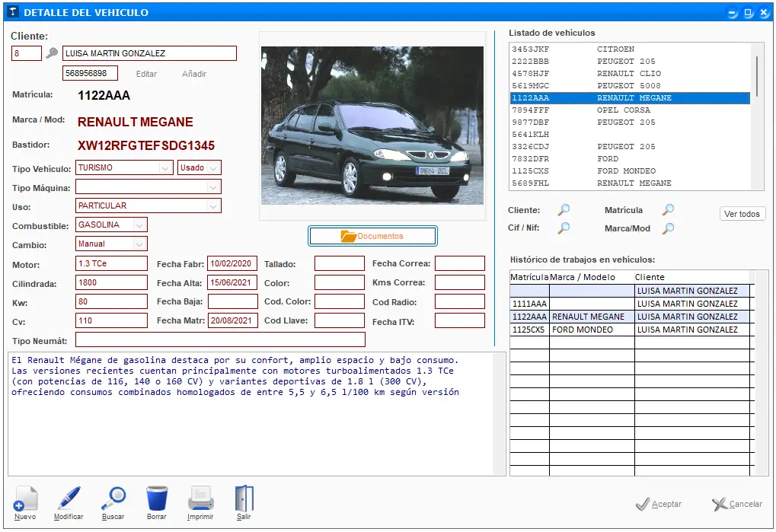
Task: Open the Documentos folder button
Action: pyautogui.click(x=372, y=236)
